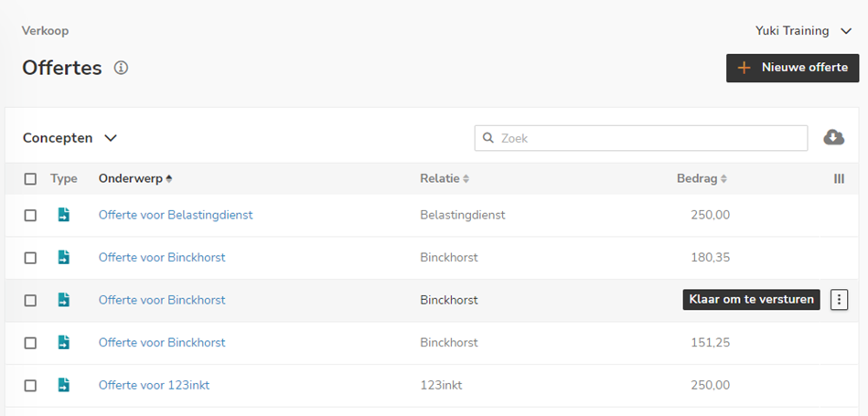868x416 pixels.
Task: Open the Yuki Training dropdown
Action: [804, 31]
